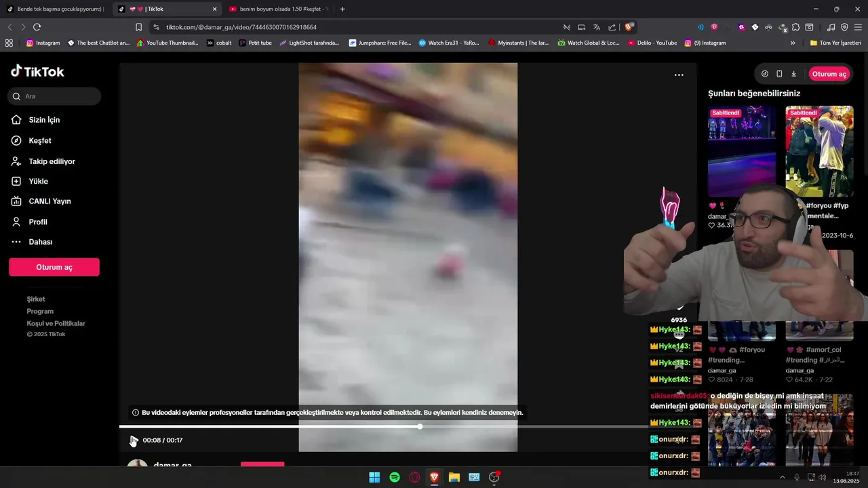Screen dimensions: 868x488
Task: Open damar_ga creator name below video
Action: pos(172,466)
